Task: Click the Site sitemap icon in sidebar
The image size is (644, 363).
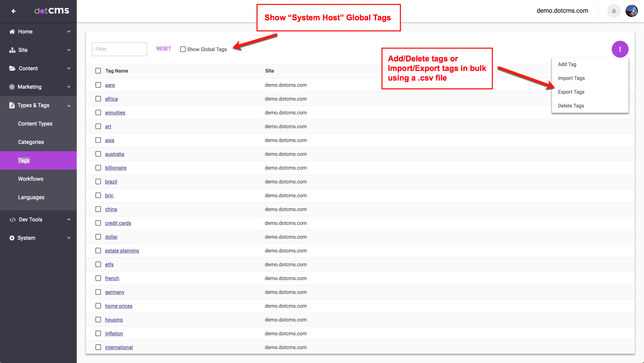Action: click(12, 50)
